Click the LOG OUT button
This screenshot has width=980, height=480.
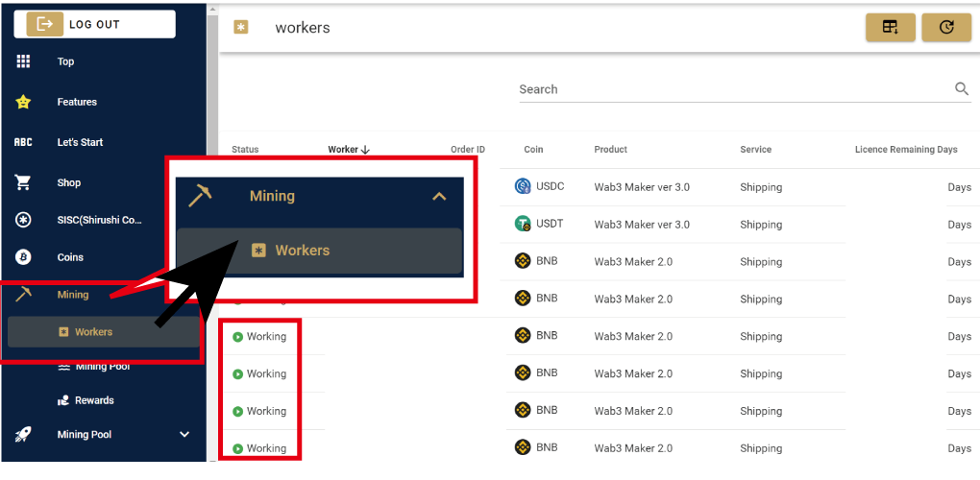[94, 24]
